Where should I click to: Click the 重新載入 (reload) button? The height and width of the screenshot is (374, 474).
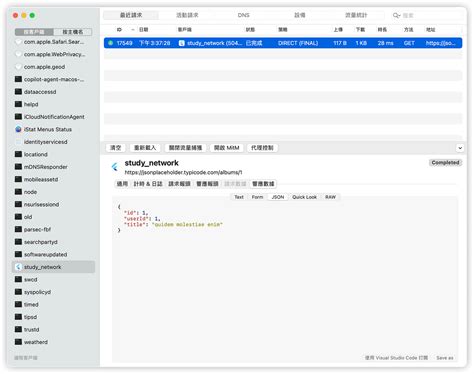tap(145, 148)
